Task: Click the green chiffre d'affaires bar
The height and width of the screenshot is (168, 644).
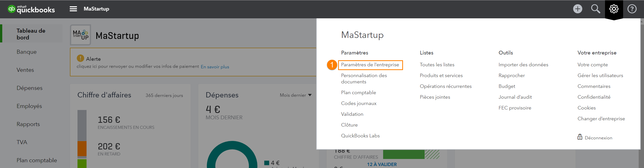Action: point(404,154)
